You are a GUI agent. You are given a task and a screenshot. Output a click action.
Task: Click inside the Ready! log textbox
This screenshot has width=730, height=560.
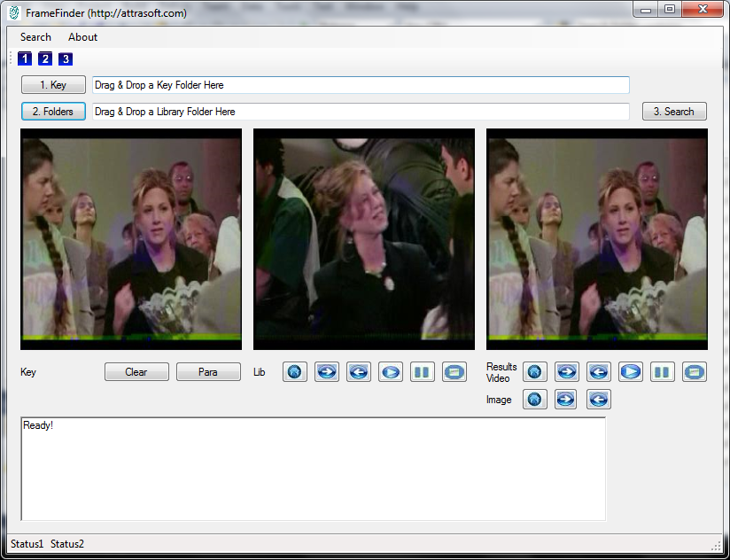click(x=314, y=469)
